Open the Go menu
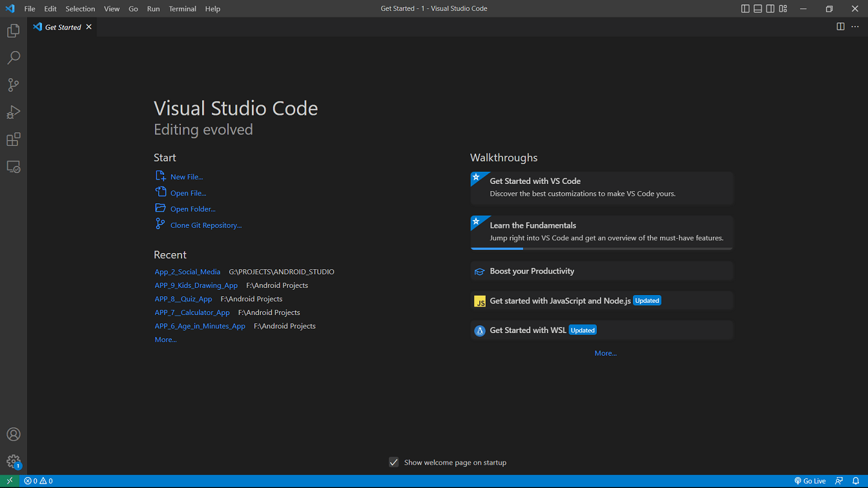Viewport: 868px width, 488px height. click(133, 9)
